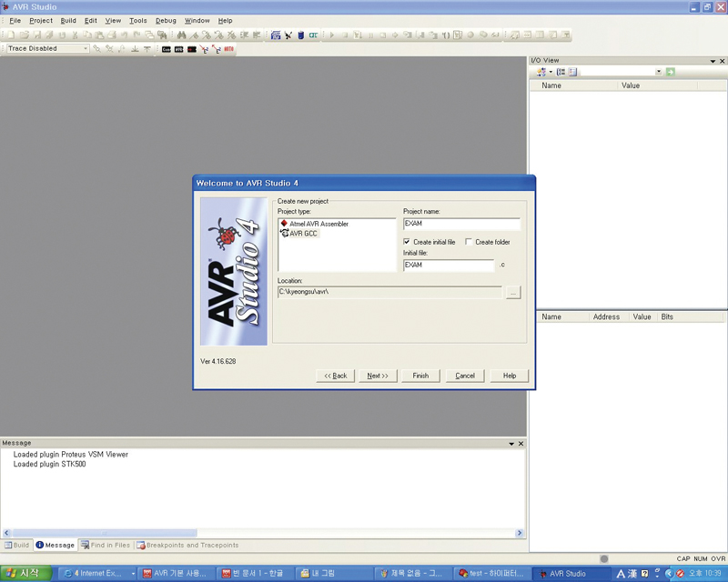Click the red AUTO toolbar icon
This screenshot has height=582, width=728.
tap(229, 49)
